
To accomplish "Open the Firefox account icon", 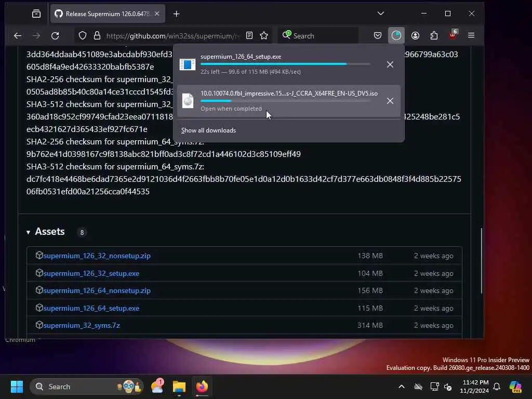I will point(415,36).
